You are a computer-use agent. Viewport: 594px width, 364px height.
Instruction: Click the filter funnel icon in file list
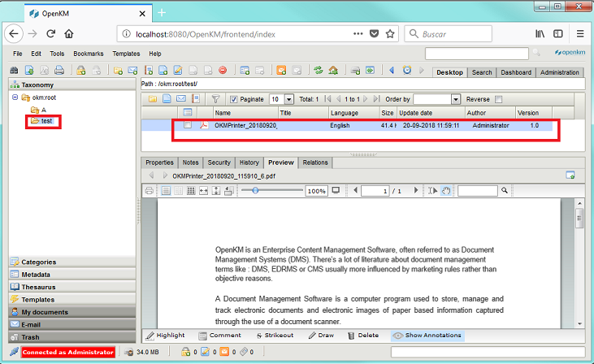click(x=215, y=99)
